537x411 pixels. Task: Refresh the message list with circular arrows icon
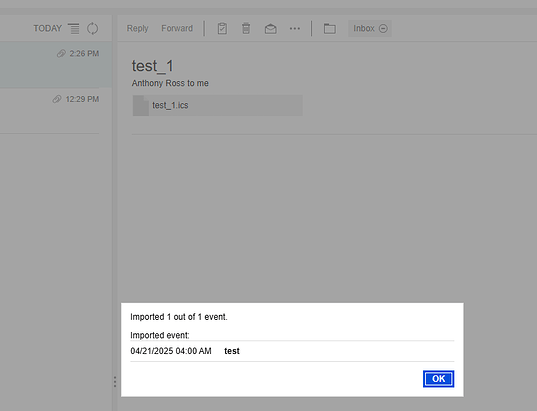pos(92,28)
